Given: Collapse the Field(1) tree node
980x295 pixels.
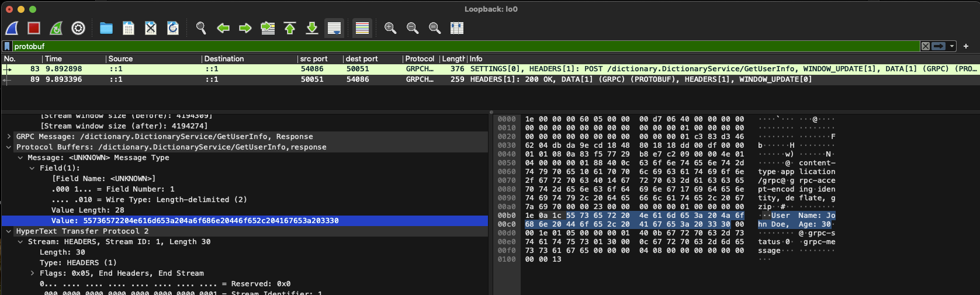Looking at the screenshot, I should (x=32, y=168).
